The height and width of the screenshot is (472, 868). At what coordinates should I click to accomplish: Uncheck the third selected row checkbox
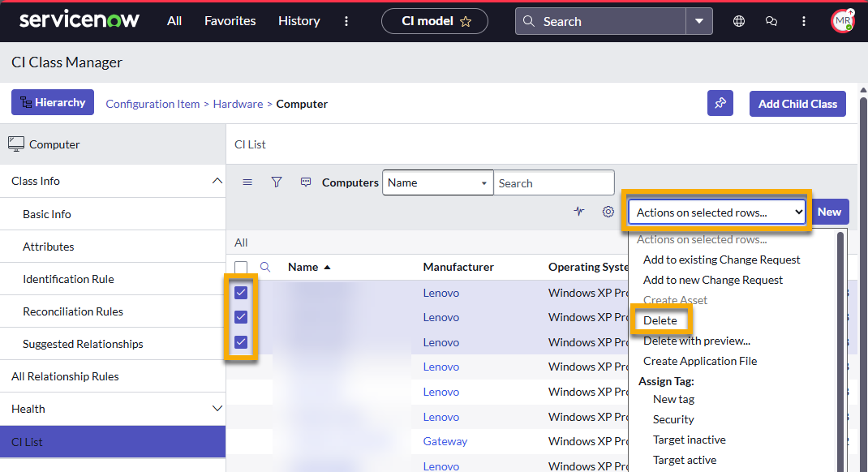(x=241, y=342)
